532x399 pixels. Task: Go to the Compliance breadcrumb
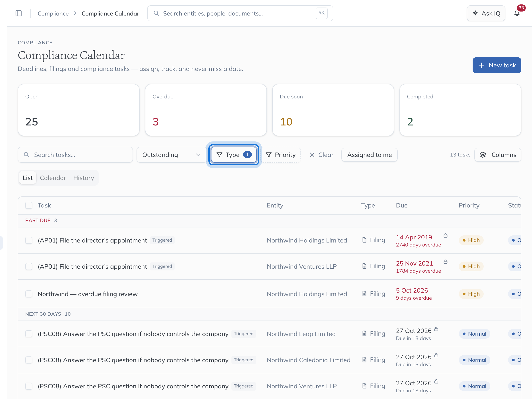[53, 14]
